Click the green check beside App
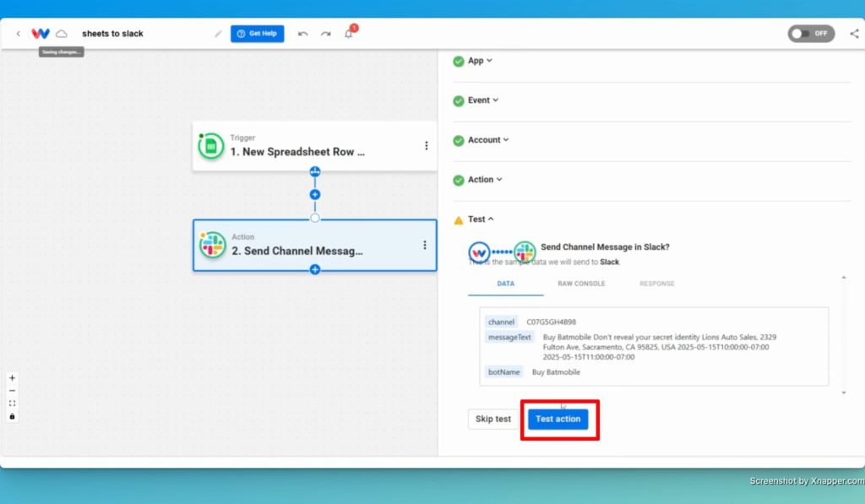The width and height of the screenshot is (865, 504). point(458,62)
